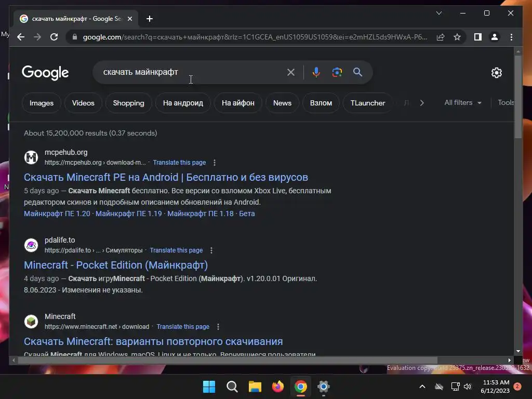
Task: Open the tab search chevron in the title bar
Action: tap(438, 13)
